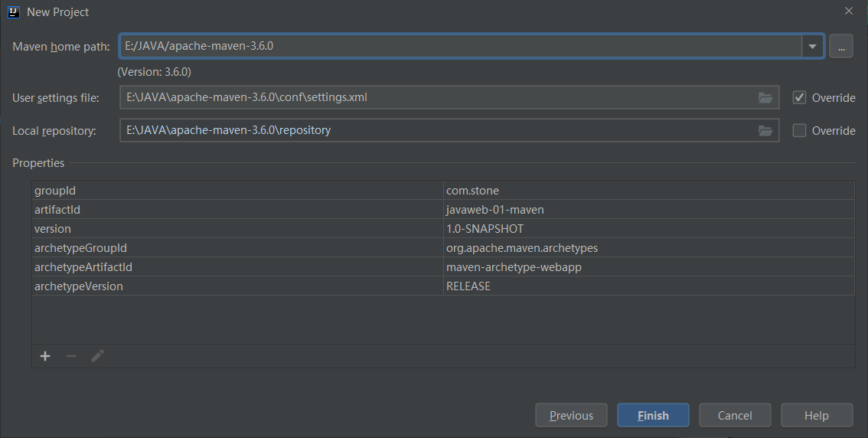Click the Previous button

(x=571, y=415)
